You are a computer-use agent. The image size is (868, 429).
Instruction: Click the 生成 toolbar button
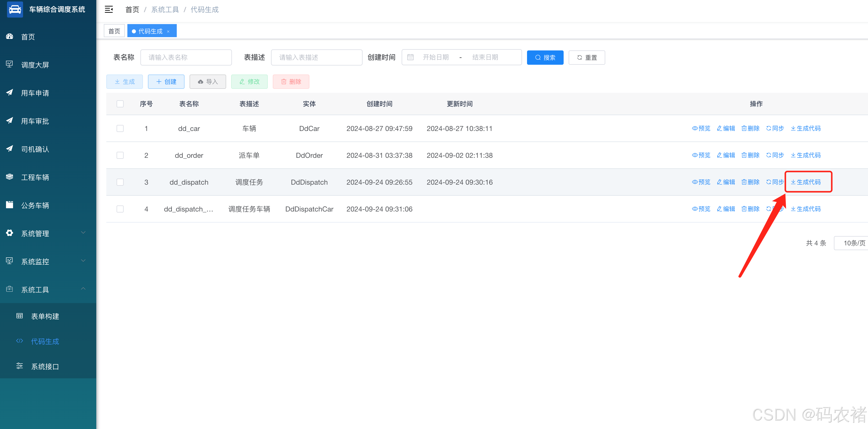(124, 82)
